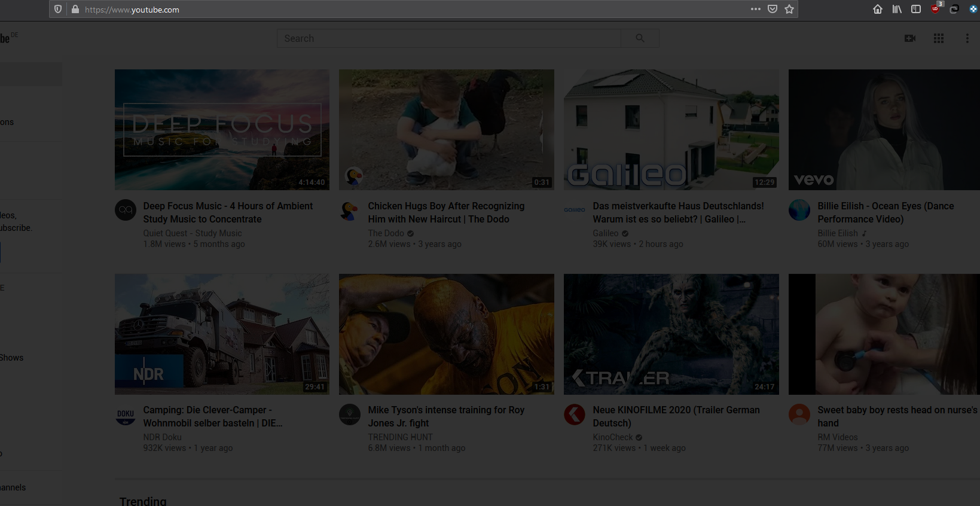Open uBlock Origin extension icon
980x506 pixels.
click(936, 8)
